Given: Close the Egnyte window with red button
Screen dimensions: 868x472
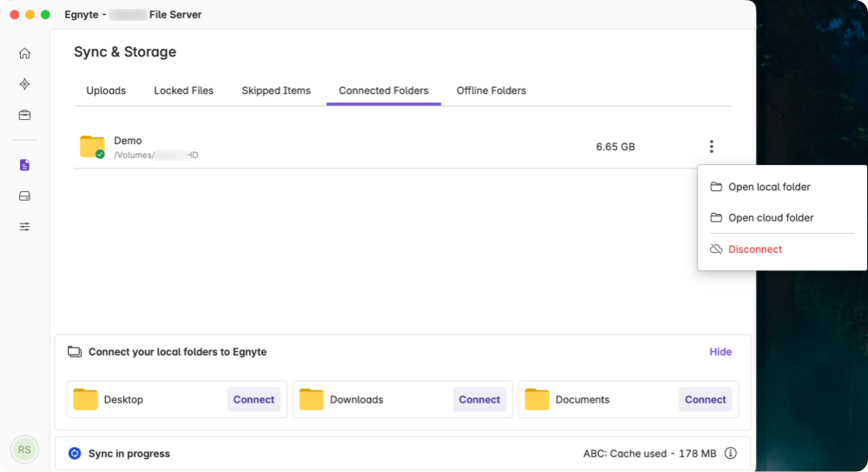Looking at the screenshot, I should coord(15,15).
